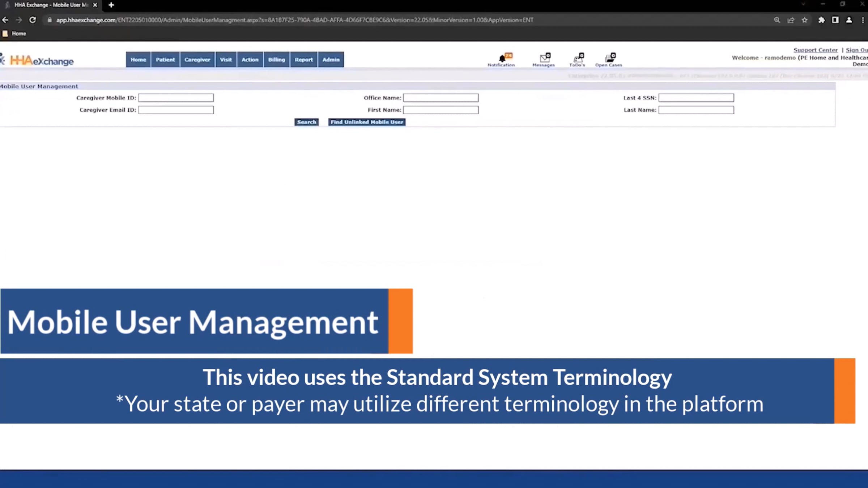868x488 pixels.
Task: Bookmark this page with star icon
Action: 804,20
